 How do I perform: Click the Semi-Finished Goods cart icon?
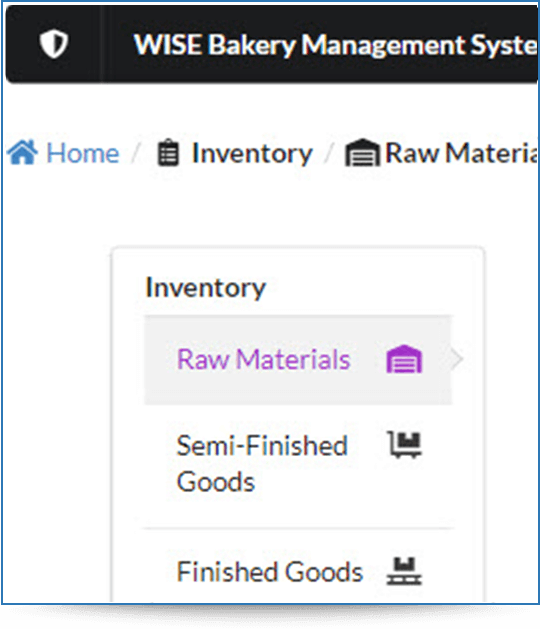click(405, 444)
